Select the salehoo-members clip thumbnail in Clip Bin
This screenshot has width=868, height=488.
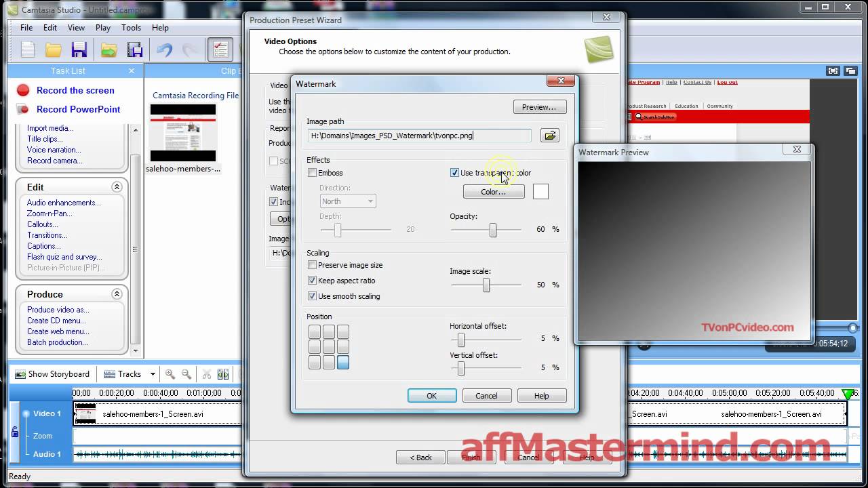[183, 133]
